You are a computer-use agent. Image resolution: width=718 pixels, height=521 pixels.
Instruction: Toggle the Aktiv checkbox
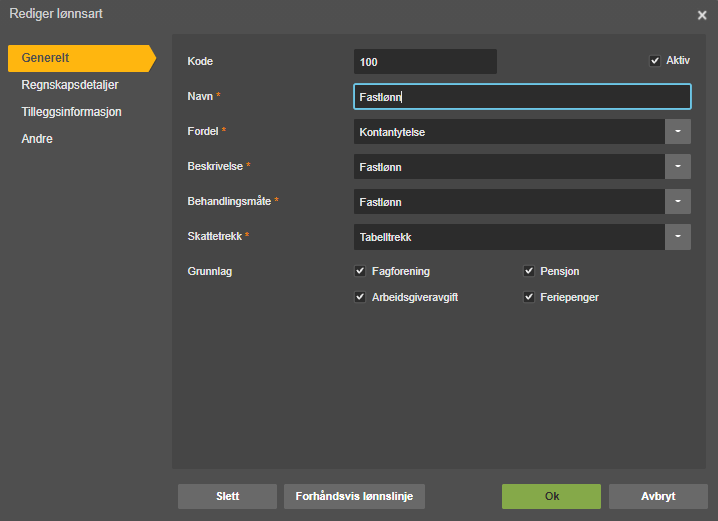655,60
